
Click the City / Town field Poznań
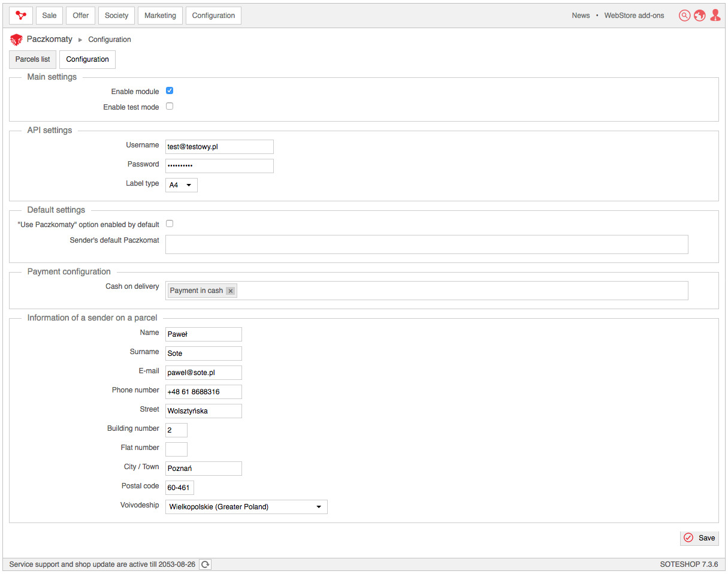204,469
